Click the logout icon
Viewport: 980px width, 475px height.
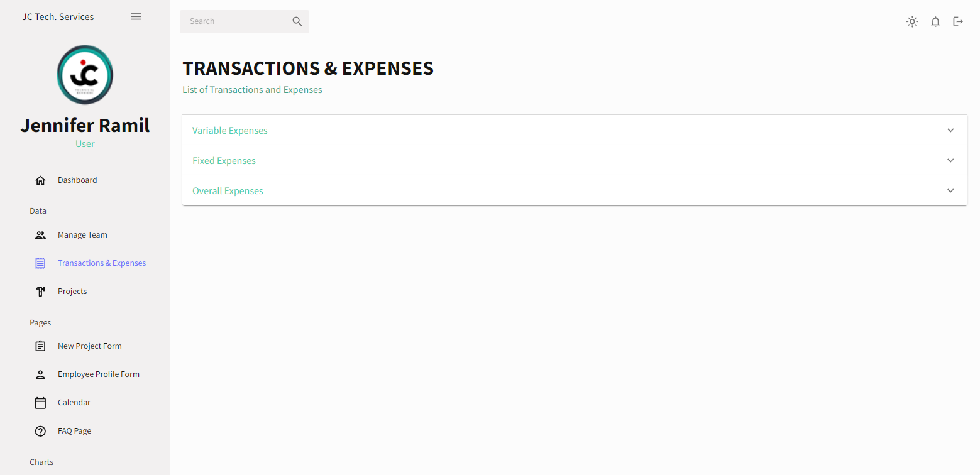[958, 22]
